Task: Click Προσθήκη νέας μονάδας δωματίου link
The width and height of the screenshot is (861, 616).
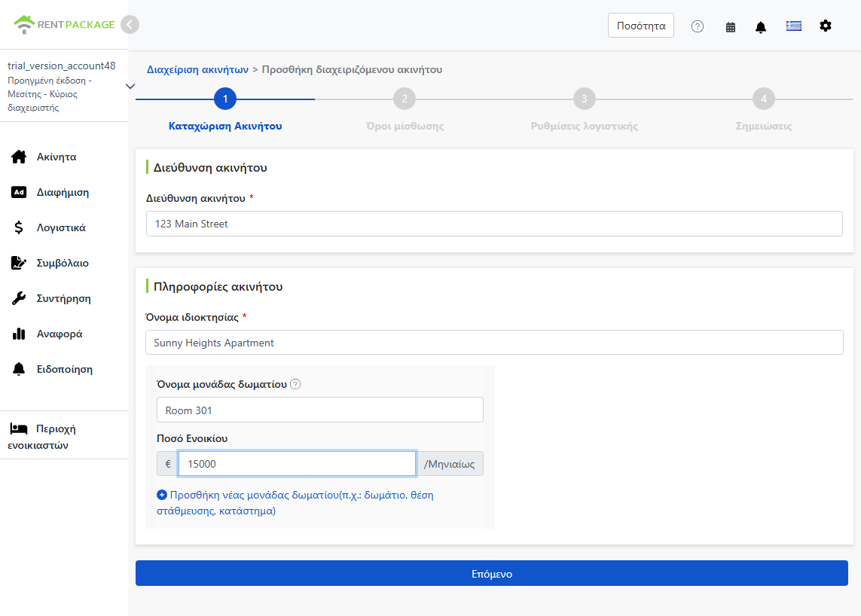Action: click(x=295, y=502)
